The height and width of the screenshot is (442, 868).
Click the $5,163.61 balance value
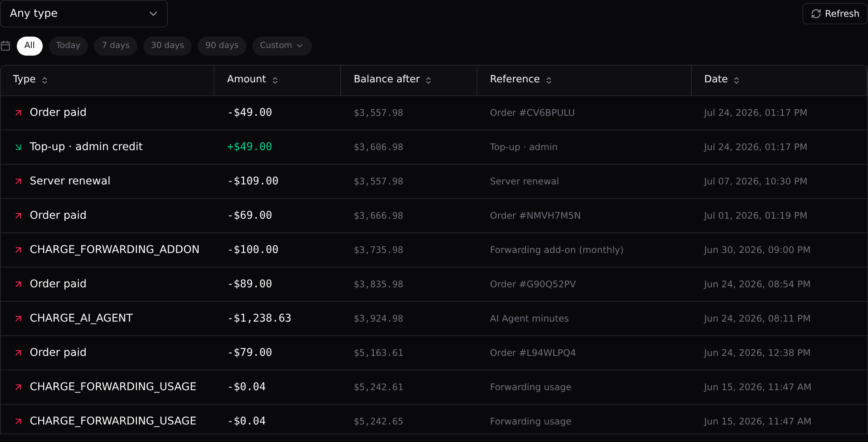(378, 353)
